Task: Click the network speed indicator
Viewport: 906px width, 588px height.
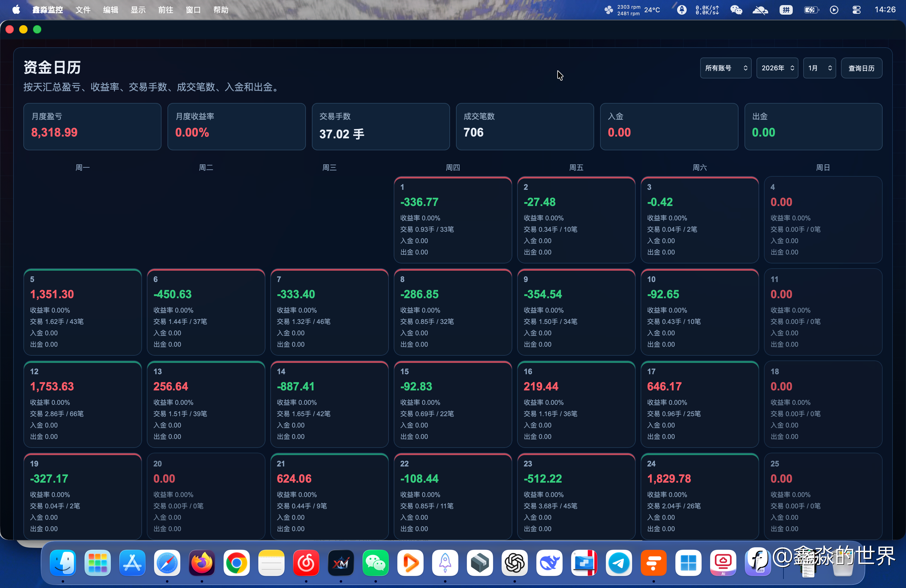Action: [x=707, y=10]
